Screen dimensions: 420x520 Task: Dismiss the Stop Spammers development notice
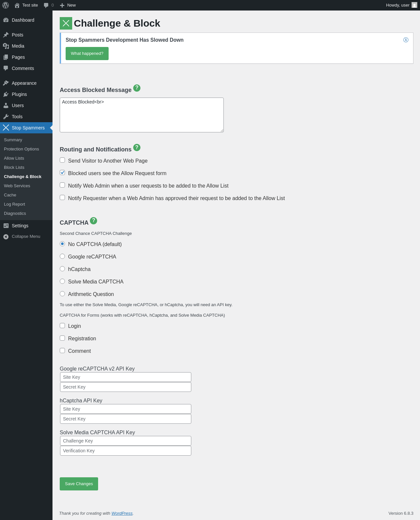click(406, 40)
